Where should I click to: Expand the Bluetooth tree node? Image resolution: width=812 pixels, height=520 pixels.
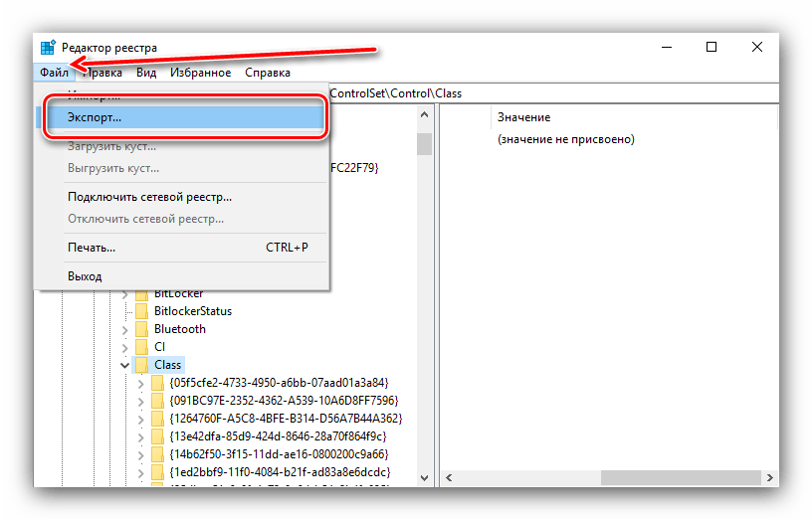click(x=124, y=329)
